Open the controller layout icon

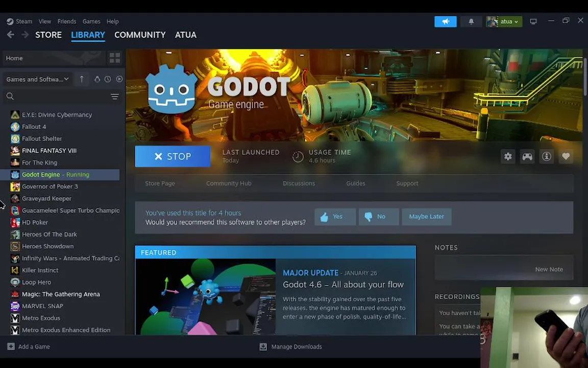pyautogui.click(x=527, y=156)
